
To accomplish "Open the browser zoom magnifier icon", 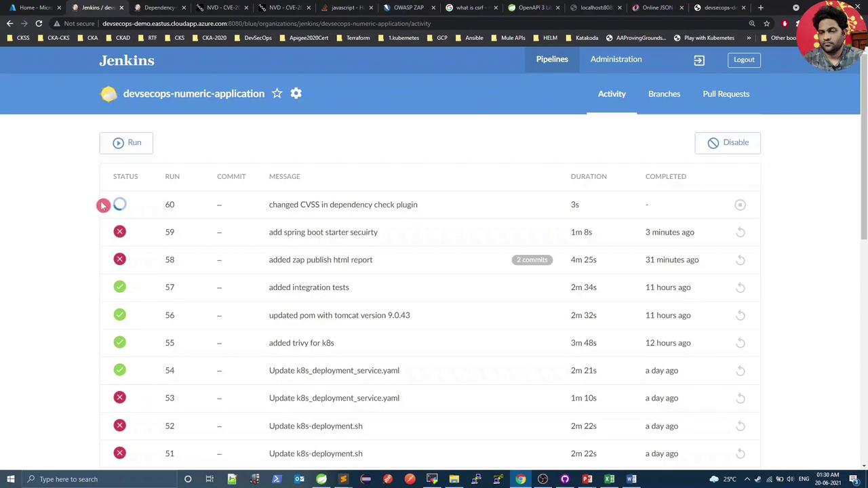I will 752,24.
